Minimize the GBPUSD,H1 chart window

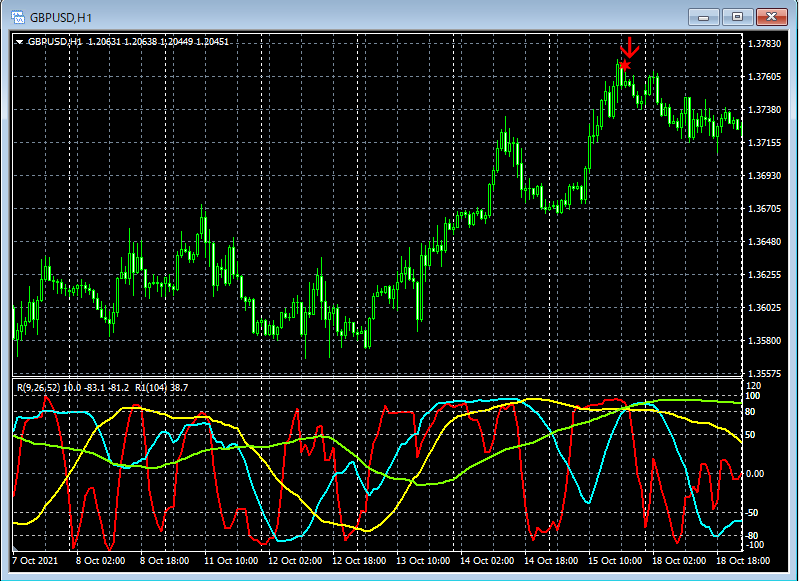click(704, 17)
